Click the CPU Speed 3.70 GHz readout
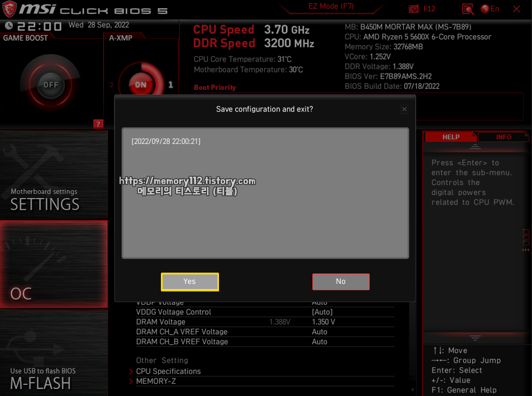The height and width of the screenshot is (396, 532). coord(251,29)
